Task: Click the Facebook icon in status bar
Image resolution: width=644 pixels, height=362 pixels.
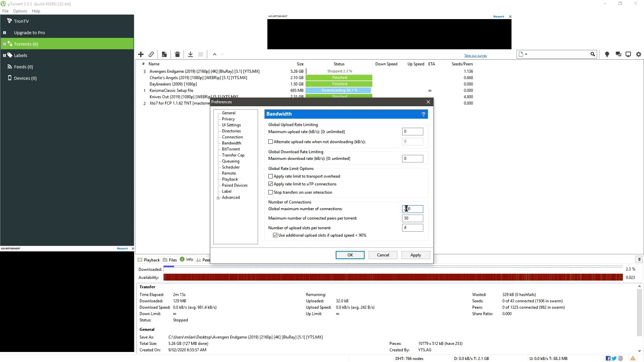Action: [608, 358]
